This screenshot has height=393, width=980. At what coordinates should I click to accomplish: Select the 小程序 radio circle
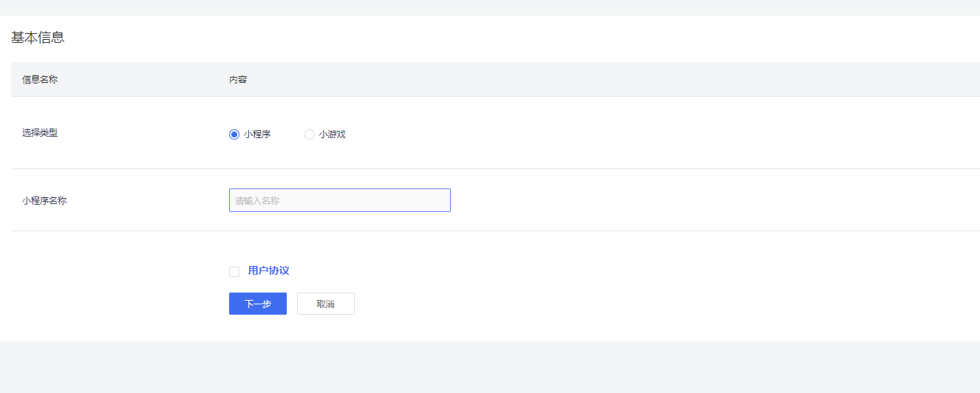click(234, 134)
